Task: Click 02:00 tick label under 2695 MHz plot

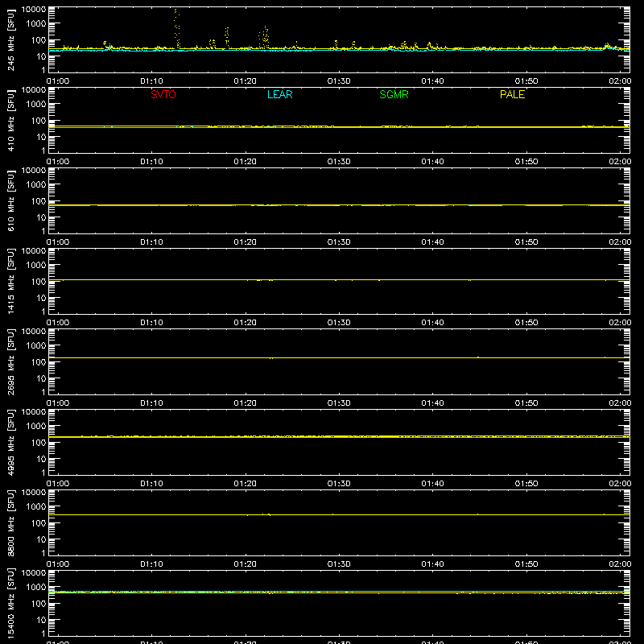Action: (x=620, y=403)
